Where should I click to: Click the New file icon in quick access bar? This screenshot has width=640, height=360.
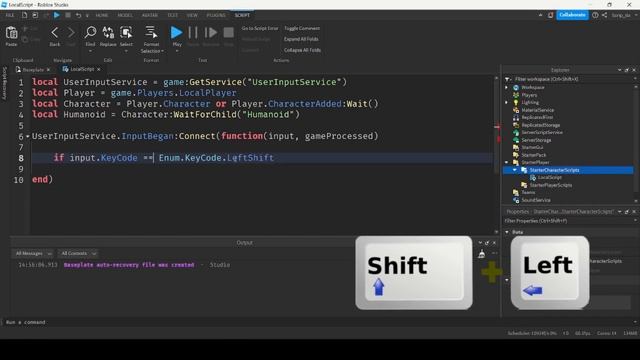point(24,15)
